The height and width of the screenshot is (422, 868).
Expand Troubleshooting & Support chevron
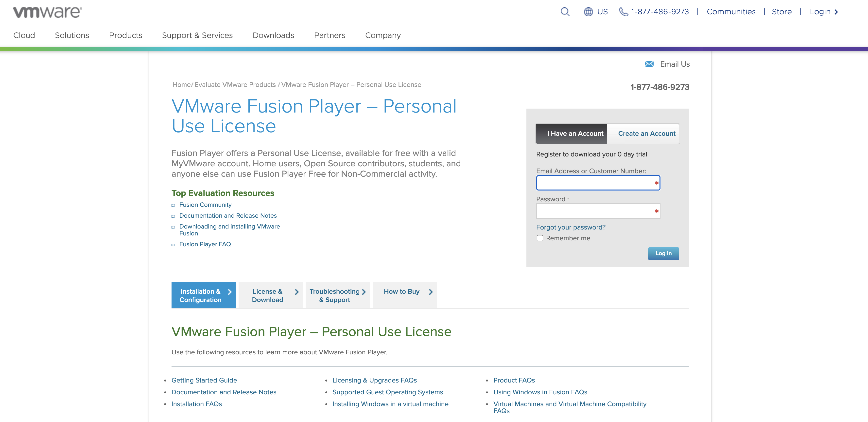tap(364, 292)
